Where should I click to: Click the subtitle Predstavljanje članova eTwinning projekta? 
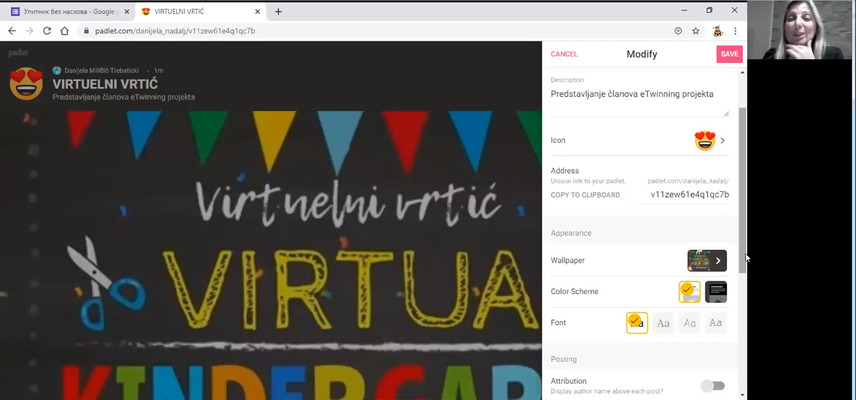pyautogui.click(x=123, y=97)
